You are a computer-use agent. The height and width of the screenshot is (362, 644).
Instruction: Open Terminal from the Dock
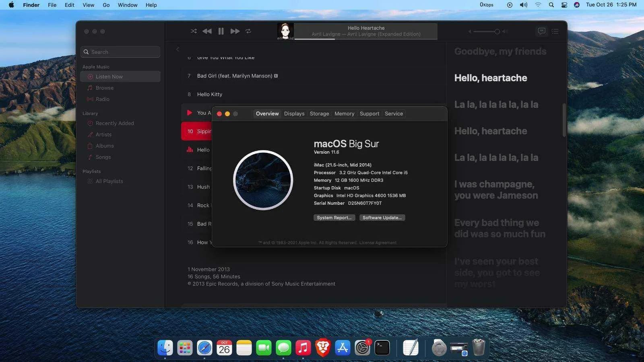point(382,348)
